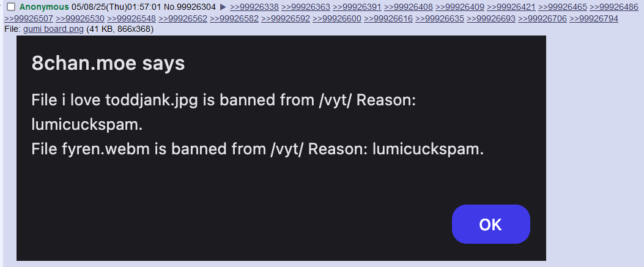Follow reply link >>99926486
Screen dimensions: 644x267
(613, 7)
